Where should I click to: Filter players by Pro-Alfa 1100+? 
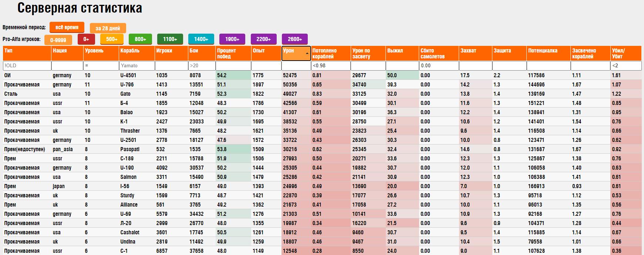tap(170, 39)
